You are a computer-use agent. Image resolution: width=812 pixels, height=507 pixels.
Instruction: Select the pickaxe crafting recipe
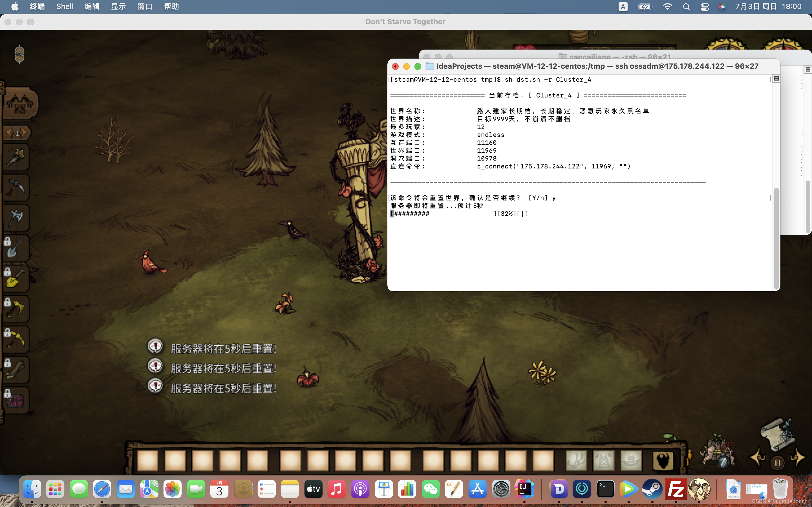16,187
